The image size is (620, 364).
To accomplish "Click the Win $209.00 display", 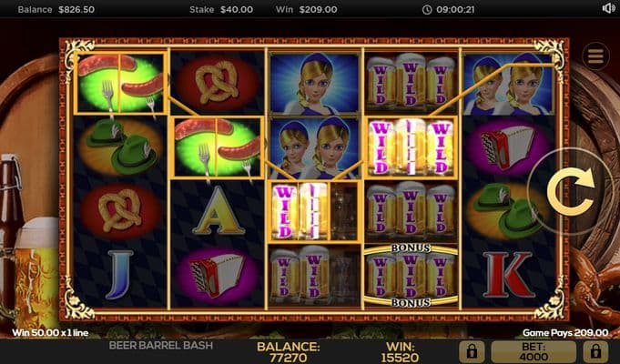I will point(307,9).
